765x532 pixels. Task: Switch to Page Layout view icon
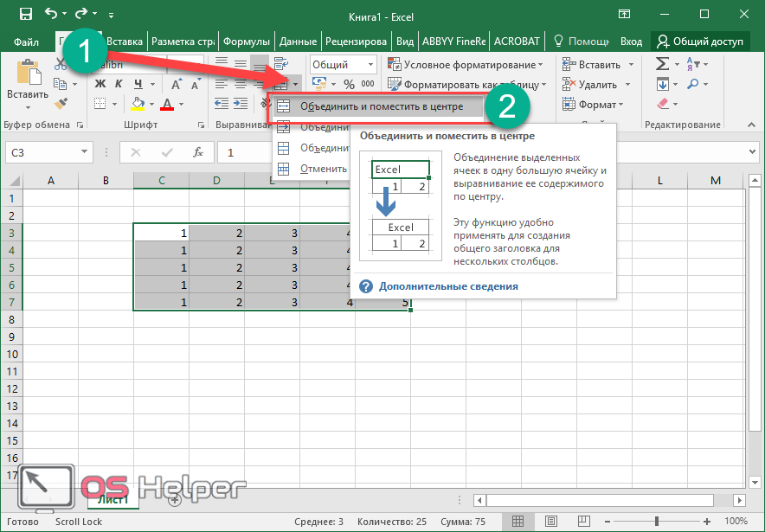551,522
